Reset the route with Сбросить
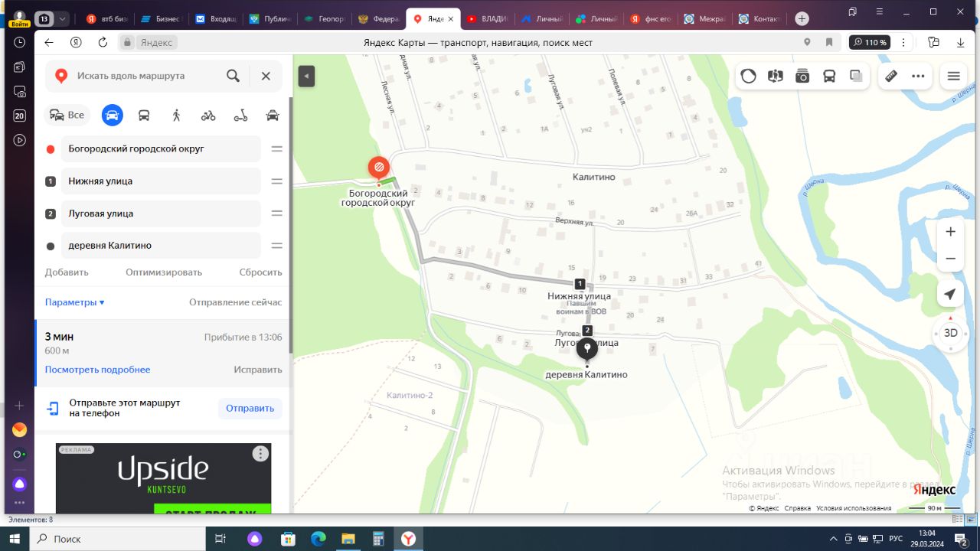Screen dimensions: 980x551 coord(260,272)
